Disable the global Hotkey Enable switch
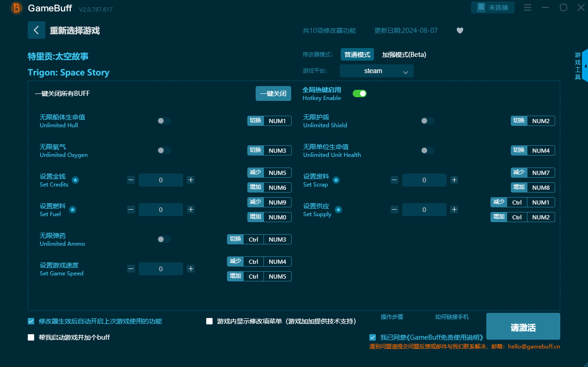Image resolution: width=588 pixels, height=367 pixels. pyautogui.click(x=359, y=93)
